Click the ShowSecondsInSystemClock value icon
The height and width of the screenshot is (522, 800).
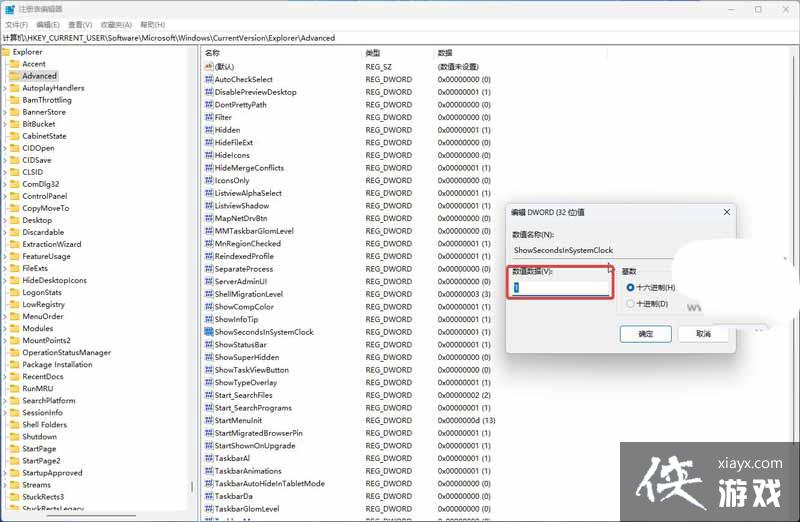click(x=209, y=332)
